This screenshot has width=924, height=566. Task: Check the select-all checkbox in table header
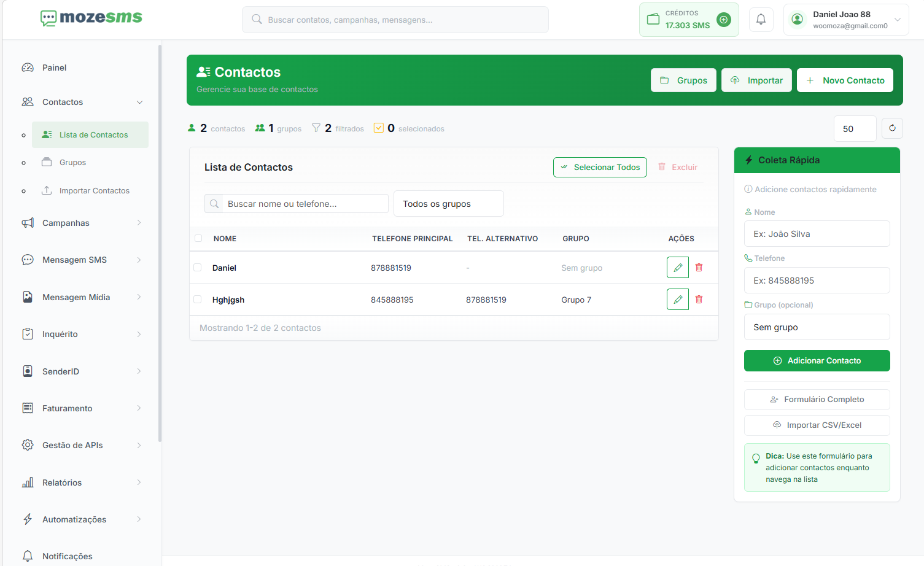[x=198, y=238]
